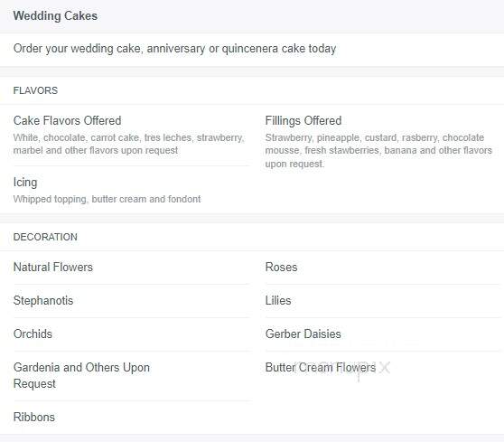504x442 pixels.
Task: Click the watermark X icon beside Butter Cream Flowers
Action: 385,367
